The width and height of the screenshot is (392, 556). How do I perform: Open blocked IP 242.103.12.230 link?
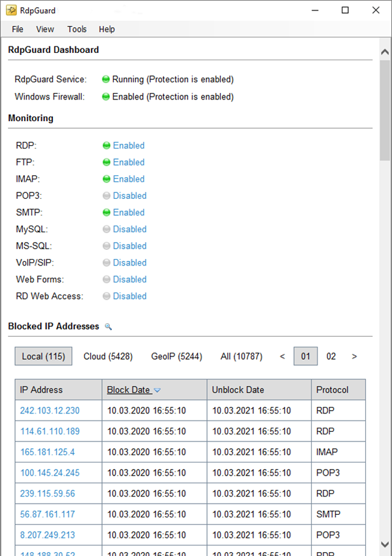pyautogui.click(x=50, y=411)
